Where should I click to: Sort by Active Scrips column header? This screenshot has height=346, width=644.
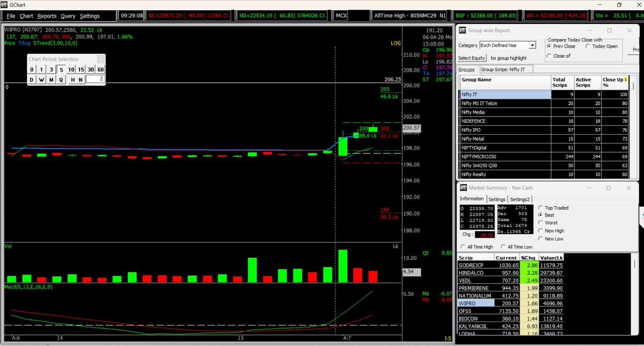[588, 83]
